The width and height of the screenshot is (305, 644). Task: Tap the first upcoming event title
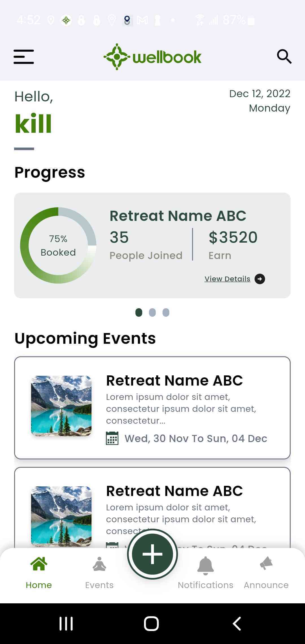tap(174, 380)
